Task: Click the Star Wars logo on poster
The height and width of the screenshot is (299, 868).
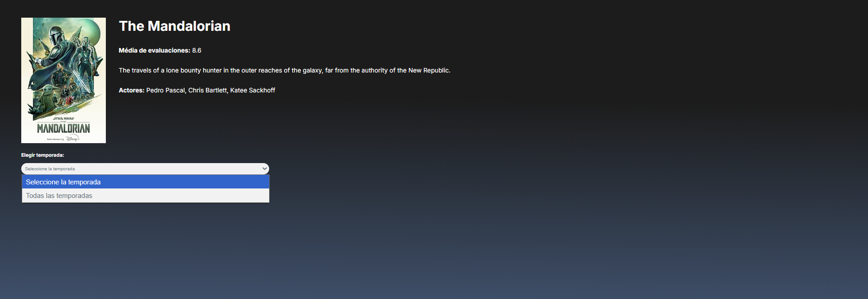Action: tap(63, 118)
